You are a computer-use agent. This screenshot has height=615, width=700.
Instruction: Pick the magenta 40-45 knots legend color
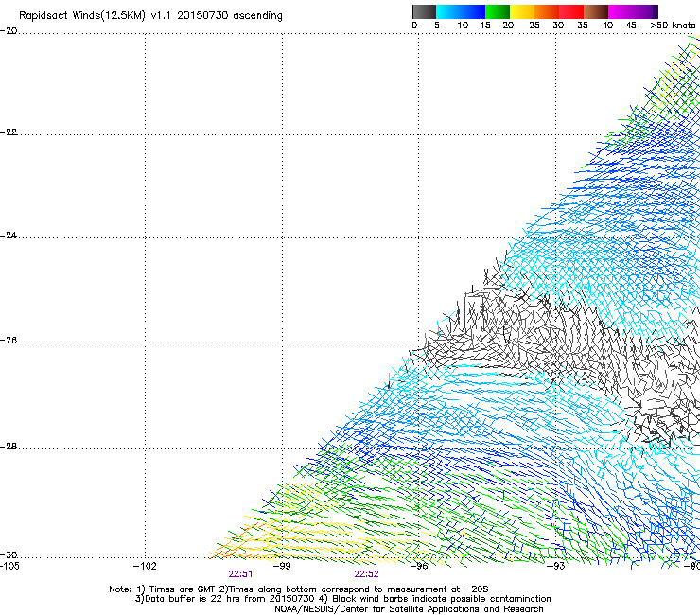pos(621,11)
